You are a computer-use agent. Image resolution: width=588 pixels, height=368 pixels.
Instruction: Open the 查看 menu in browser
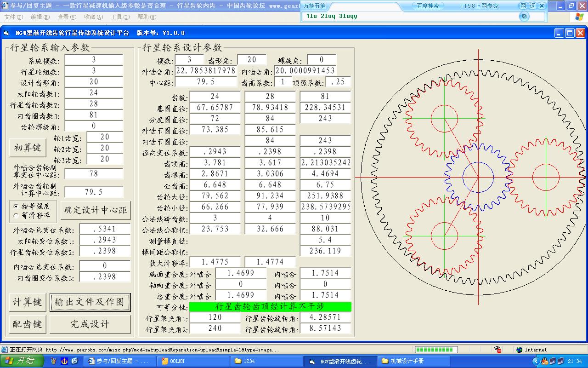67,17
